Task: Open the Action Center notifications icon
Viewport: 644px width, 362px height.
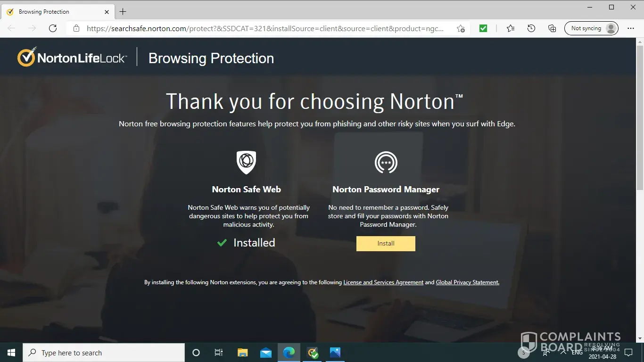Action: [x=628, y=353]
